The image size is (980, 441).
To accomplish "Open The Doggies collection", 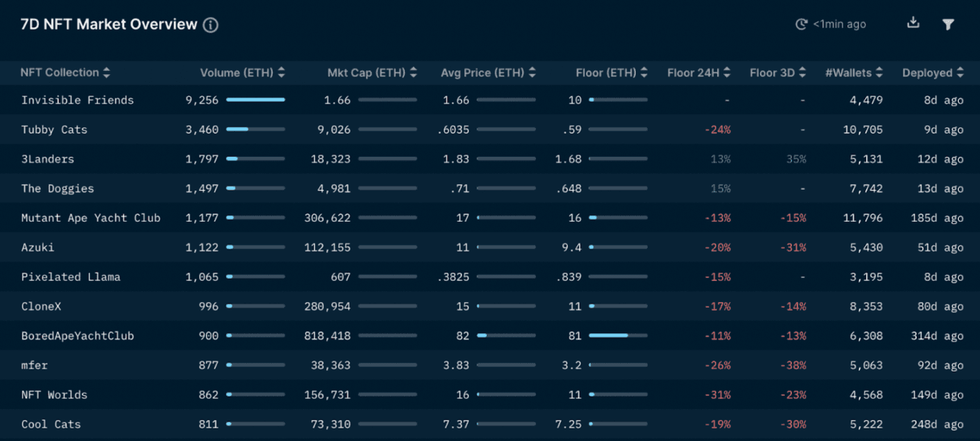I will (x=58, y=189).
